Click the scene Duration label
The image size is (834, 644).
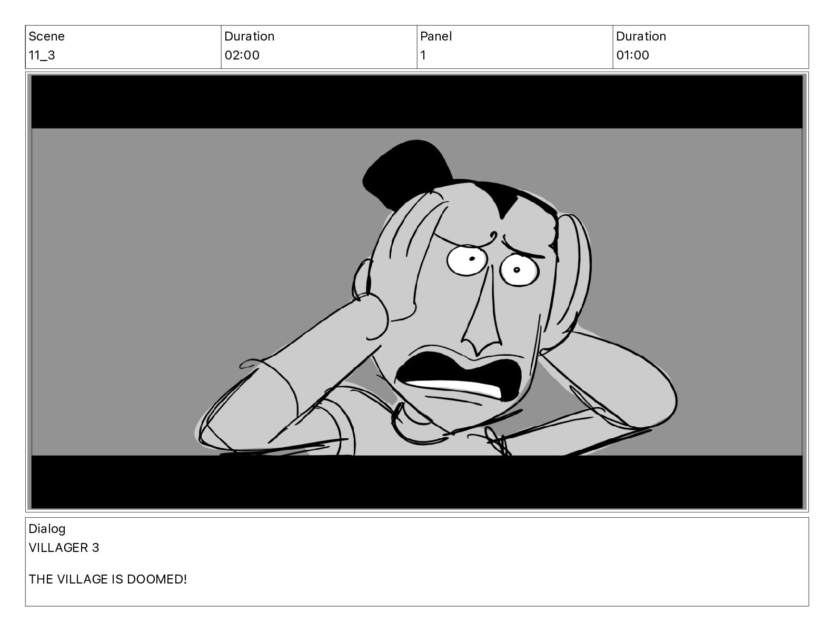249,36
